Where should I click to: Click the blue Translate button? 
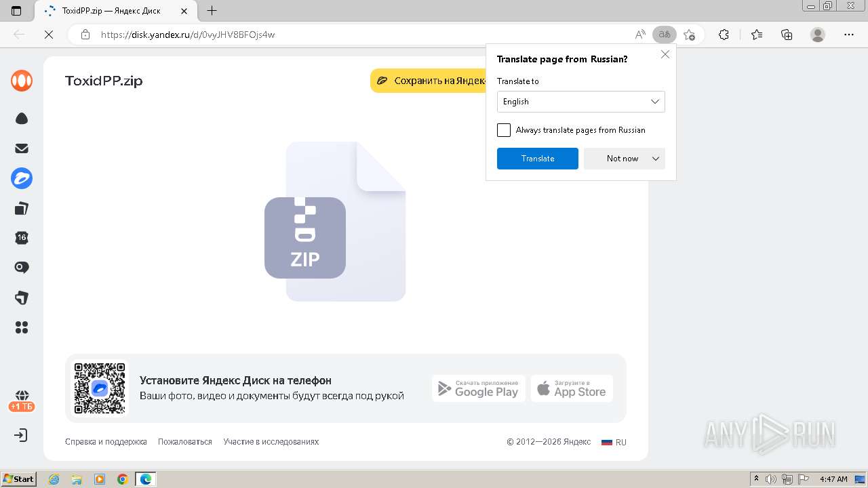point(538,159)
